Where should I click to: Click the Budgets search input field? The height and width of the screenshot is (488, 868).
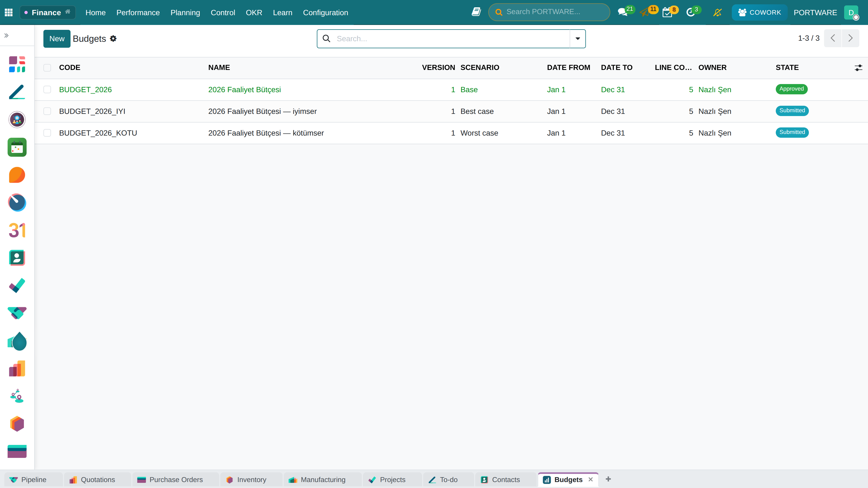tap(451, 39)
